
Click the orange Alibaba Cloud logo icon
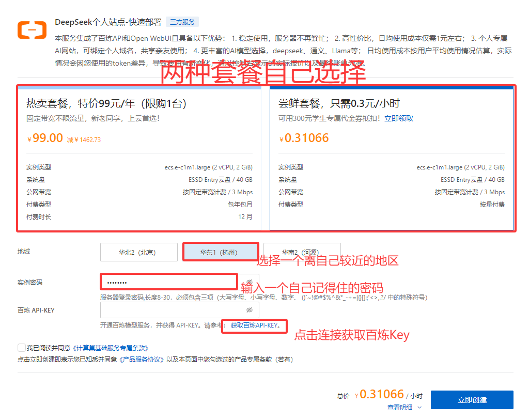[x=32, y=30]
